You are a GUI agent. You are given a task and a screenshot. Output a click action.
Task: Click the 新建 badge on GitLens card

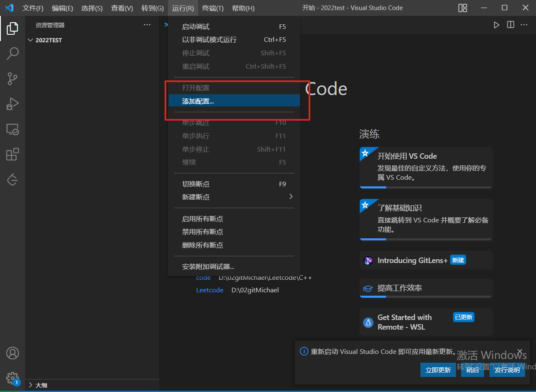(458, 260)
